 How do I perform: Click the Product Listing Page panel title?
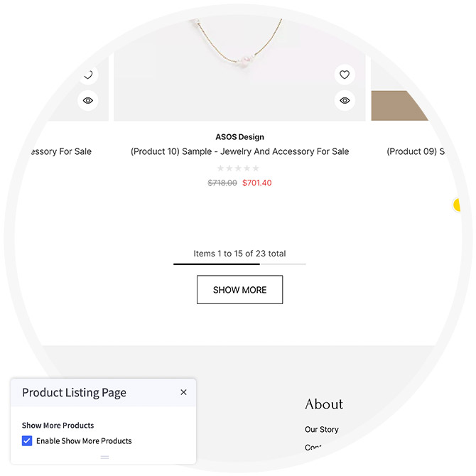click(x=74, y=392)
